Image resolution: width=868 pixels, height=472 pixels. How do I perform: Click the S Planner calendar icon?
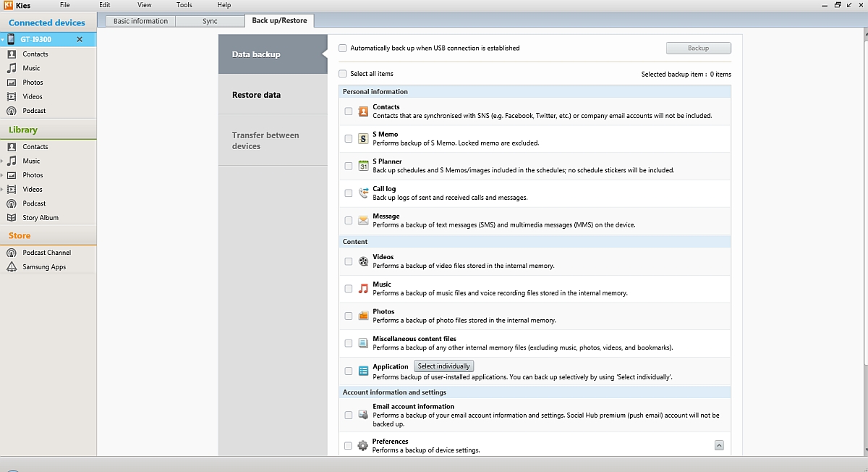click(363, 166)
